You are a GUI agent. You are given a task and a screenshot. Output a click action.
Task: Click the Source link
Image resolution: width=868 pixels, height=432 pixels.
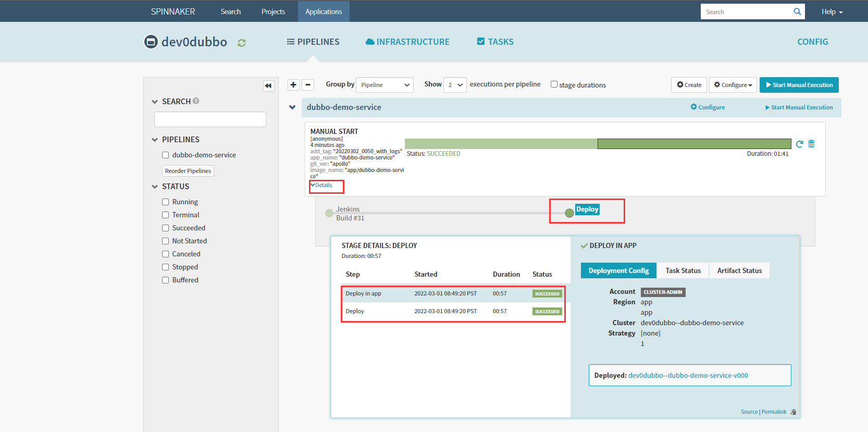point(749,412)
